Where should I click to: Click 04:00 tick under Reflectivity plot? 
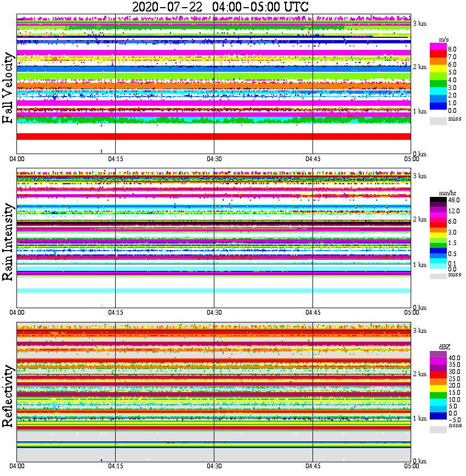click(x=17, y=466)
